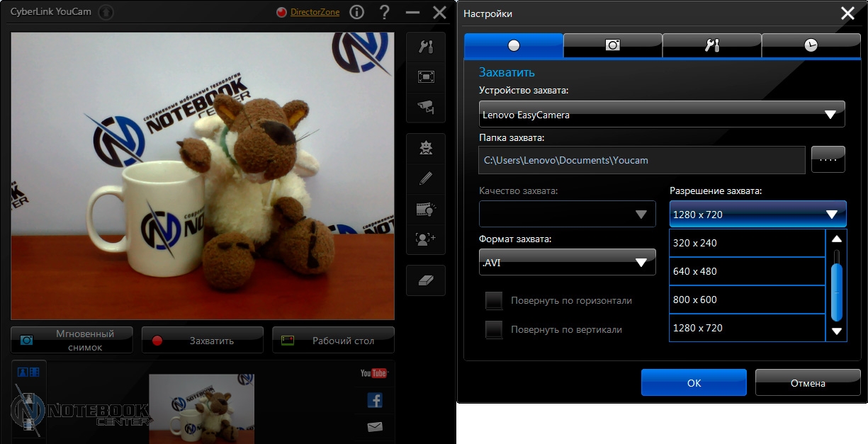Enable 'Повернуть по вертикали' checkbox
868x444 pixels.
point(494,329)
